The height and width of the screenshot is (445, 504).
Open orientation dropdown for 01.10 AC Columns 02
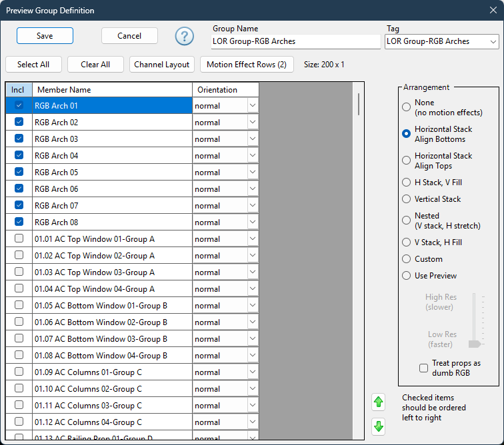tap(253, 388)
